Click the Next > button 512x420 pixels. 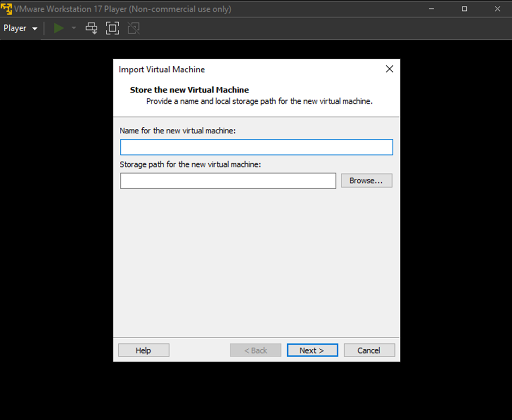(x=313, y=350)
